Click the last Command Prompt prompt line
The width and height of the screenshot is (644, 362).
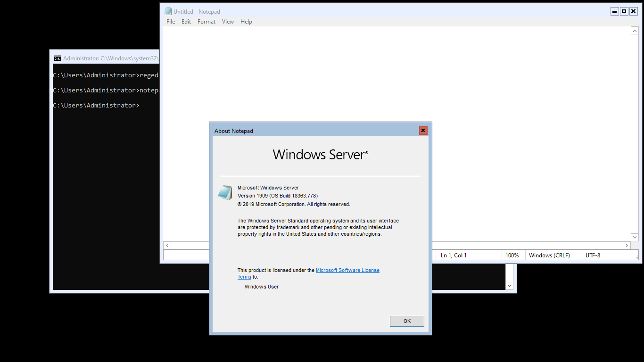pyautogui.click(x=96, y=105)
